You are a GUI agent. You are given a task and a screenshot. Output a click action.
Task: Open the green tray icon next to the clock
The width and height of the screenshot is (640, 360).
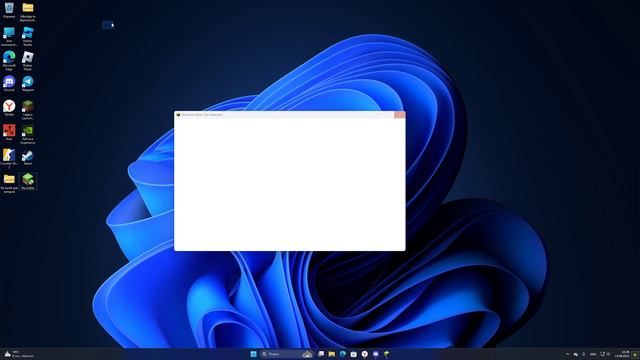pyautogui.click(x=635, y=354)
